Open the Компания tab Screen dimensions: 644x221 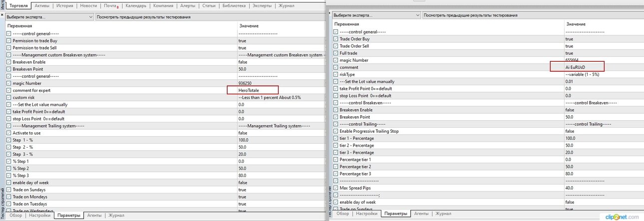click(x=163, y=6)
